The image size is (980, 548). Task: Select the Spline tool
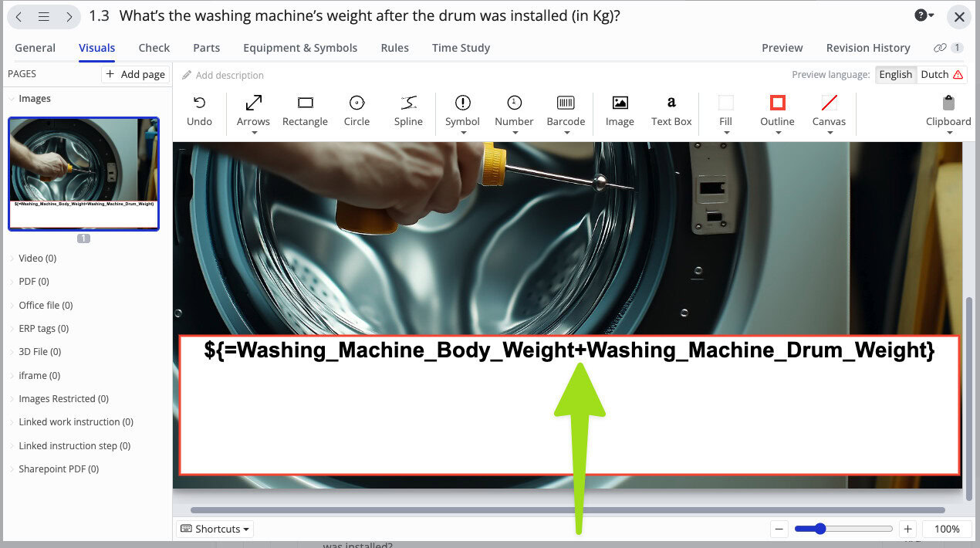point(408,110)
